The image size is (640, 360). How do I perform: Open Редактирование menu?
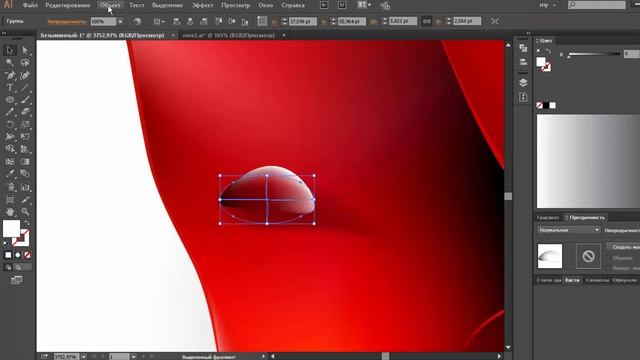coord(68,5)
